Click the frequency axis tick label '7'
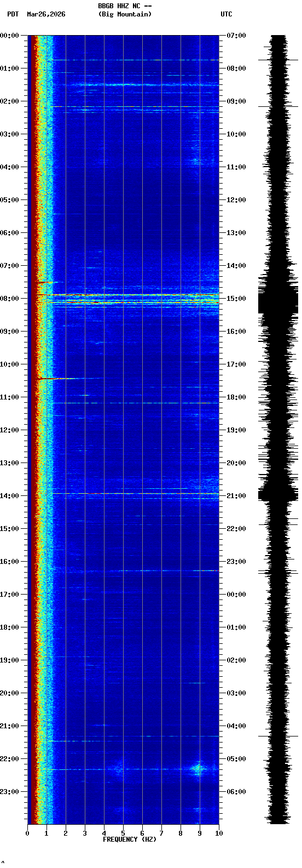Image resolution: width=302 pixels, height=868 pixels. (161, 833)
